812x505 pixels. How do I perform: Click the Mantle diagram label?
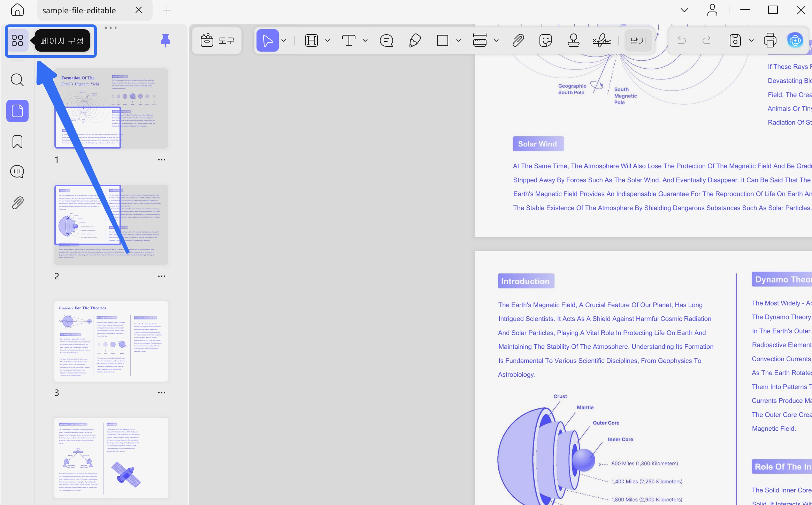(x=585, y=407)
